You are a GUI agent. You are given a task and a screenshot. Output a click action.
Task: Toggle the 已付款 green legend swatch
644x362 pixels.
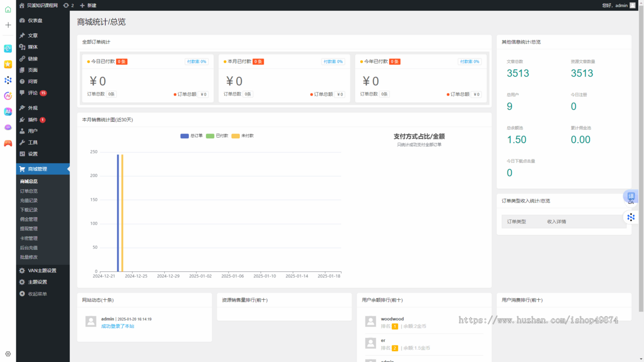[210, 136]
